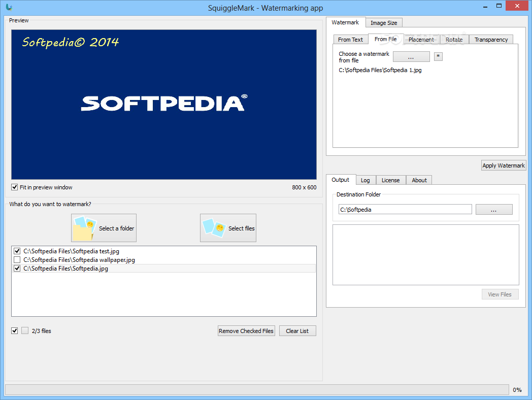Select the row text Softpedia wallpaper.jpg
This screenshot has width=532, height=400.
pyautogui.click(x=79, y=260)
